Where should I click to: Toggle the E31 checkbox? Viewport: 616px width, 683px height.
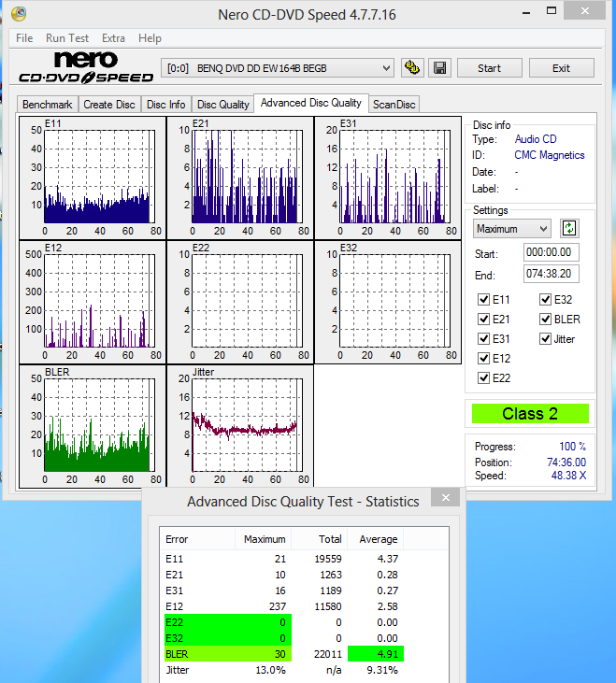pyautogui.click(x=483, y=339)
